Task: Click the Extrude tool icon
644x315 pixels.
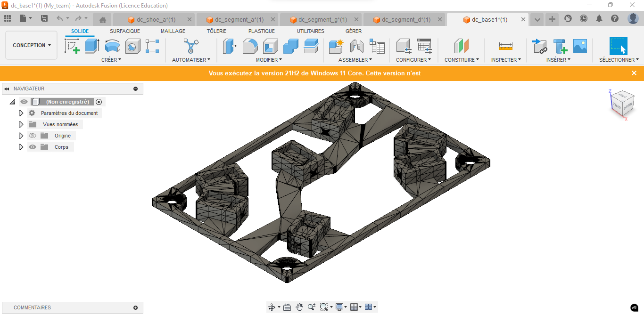Action: [x=92, y=46]
